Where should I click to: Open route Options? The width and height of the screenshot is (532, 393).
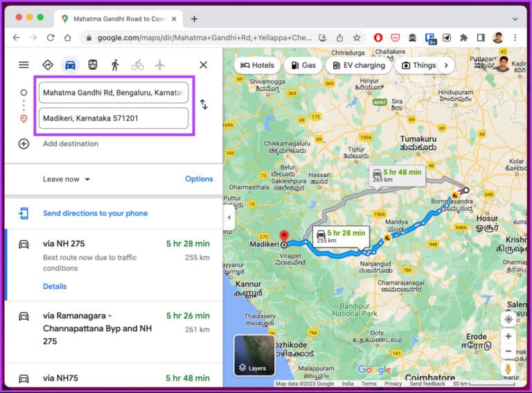[199, 179]
